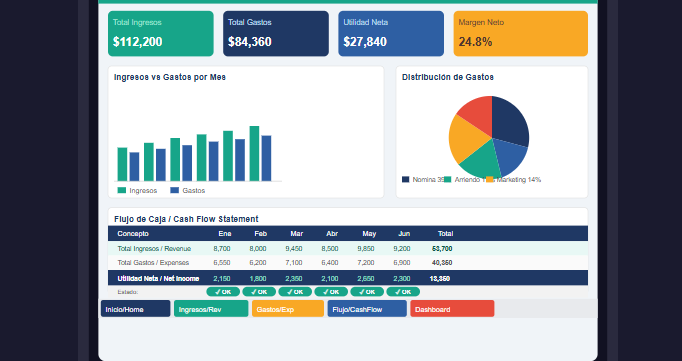The width and height of the screenshot is (682, 361).
Task: Open the Flujo/CashFlow tab
Action: pyautogui.click(x=367, y=309)
